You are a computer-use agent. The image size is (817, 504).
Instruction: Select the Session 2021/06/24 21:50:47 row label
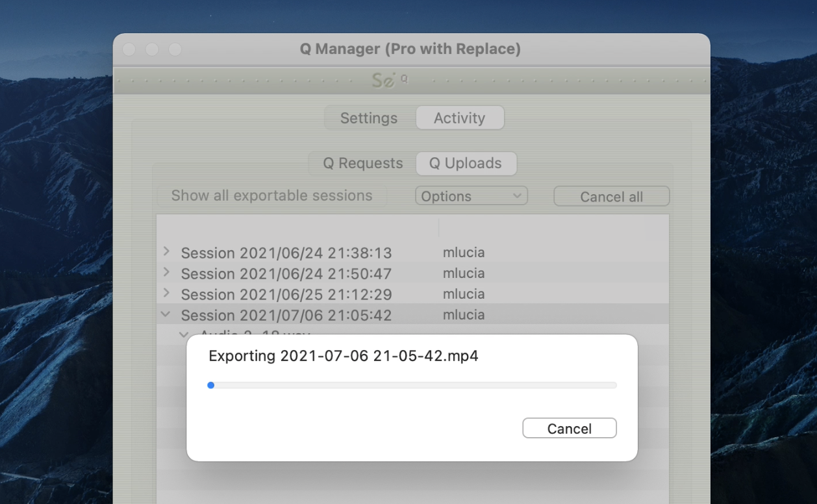(286, 273)
